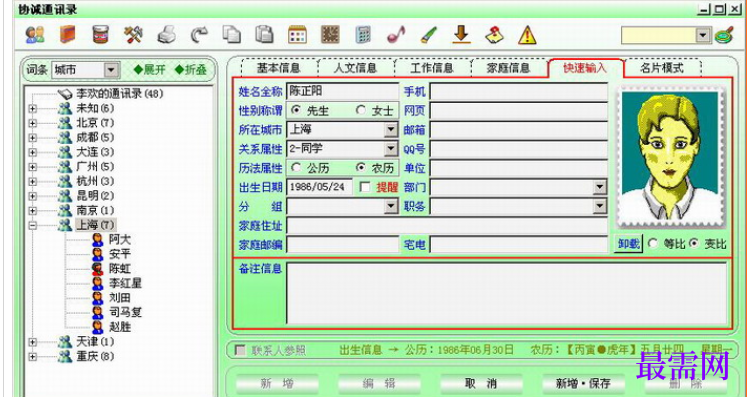Viewport: 748px width, 397px height.
Task: Open the contacts people icon in toolbar
Action: pos(35,35)
